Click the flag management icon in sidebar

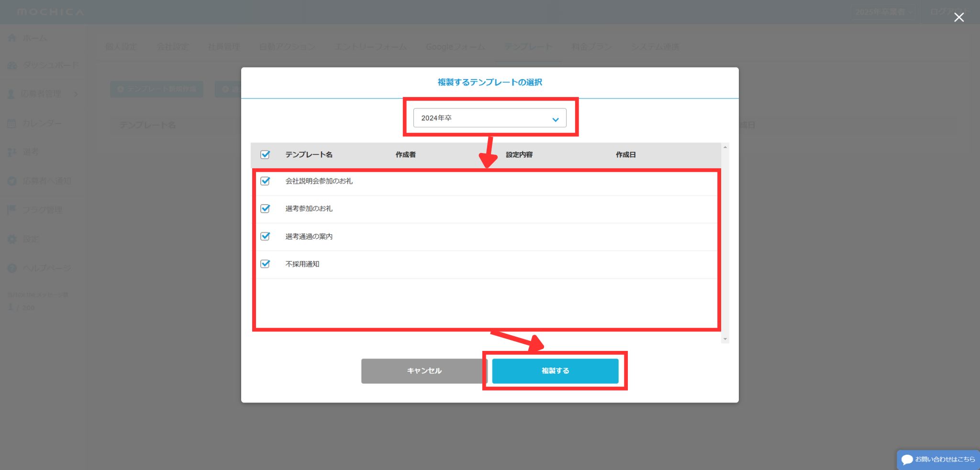pos(12,210)
